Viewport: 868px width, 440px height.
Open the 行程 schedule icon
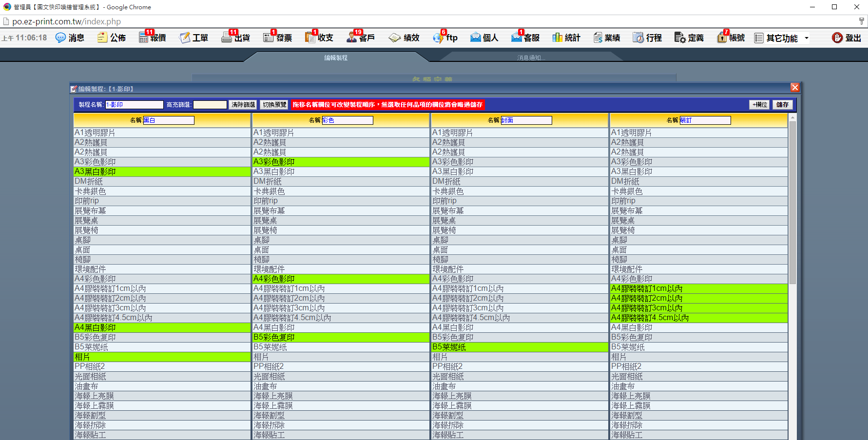pyautogui.click(x=638, y=38)
